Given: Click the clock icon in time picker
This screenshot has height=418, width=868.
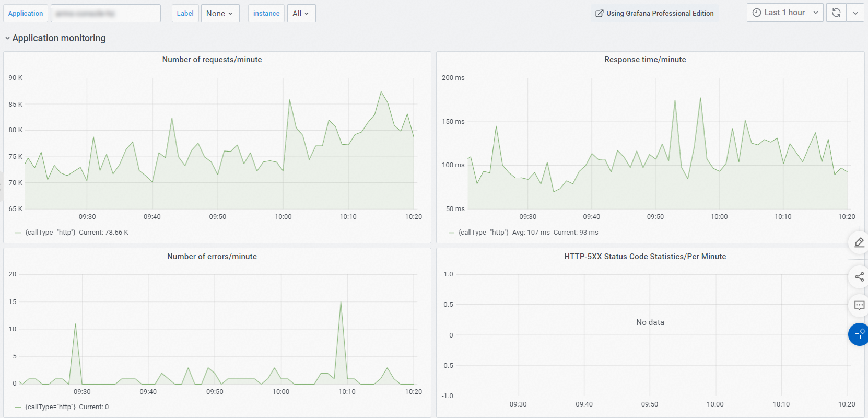Looking at the screenshot, I should (x=756, y=13).
